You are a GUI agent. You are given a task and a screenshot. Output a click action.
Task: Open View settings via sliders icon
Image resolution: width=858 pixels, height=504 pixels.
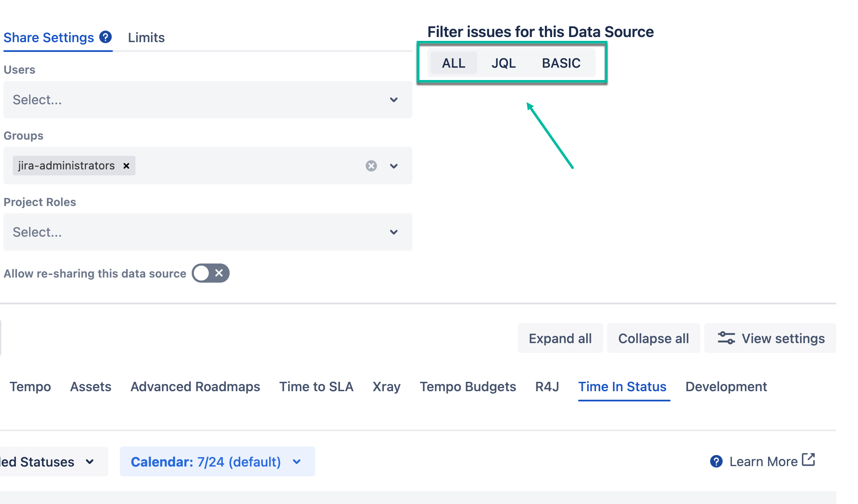click(727, 338)
